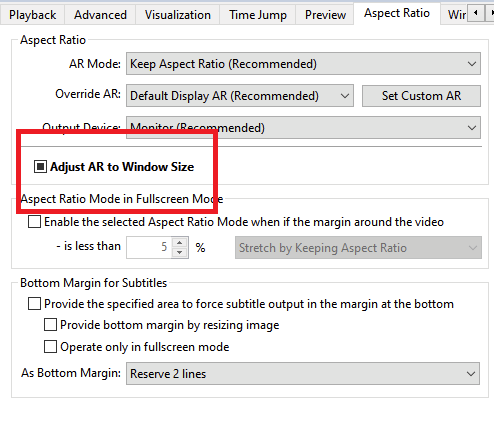Check Provide bottom margin by resizing image
Viewport: 494px width, 447px height.
(50, 325)
